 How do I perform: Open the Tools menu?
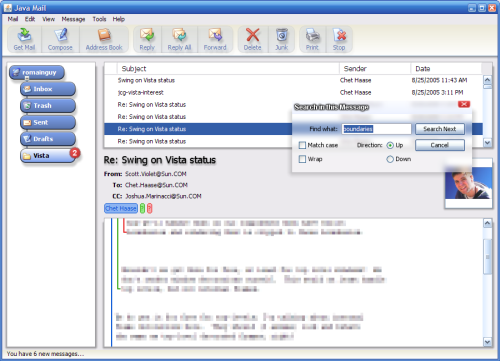(99, 19)
